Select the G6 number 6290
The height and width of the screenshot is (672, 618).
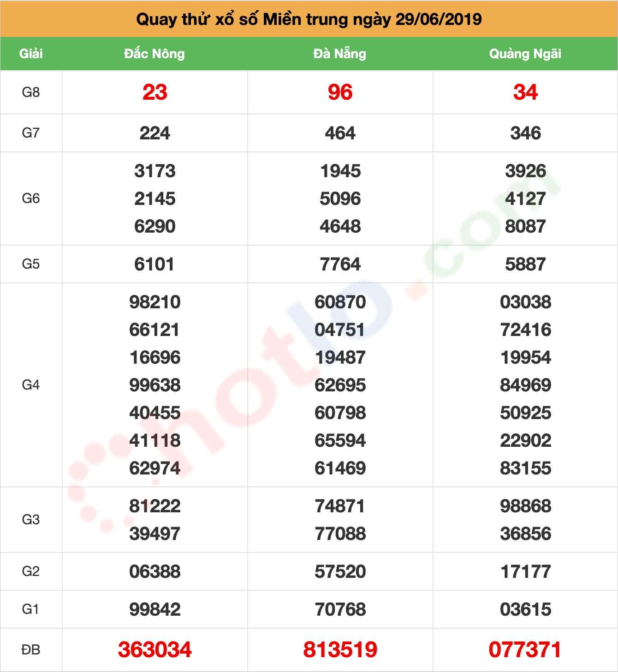155,227
